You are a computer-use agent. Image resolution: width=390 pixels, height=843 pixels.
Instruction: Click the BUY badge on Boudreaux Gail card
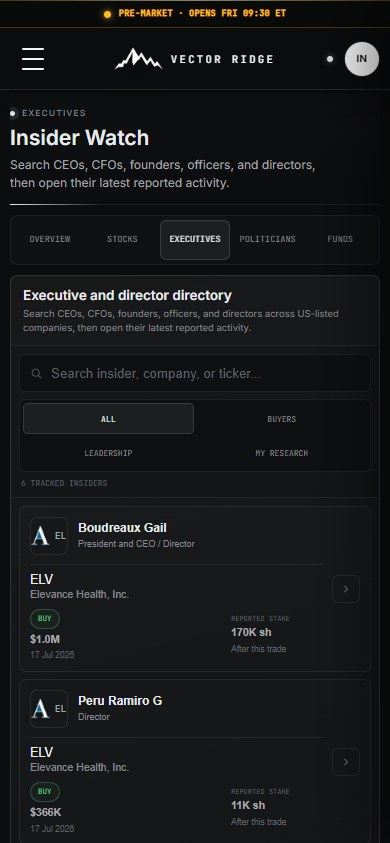point(45,618)
